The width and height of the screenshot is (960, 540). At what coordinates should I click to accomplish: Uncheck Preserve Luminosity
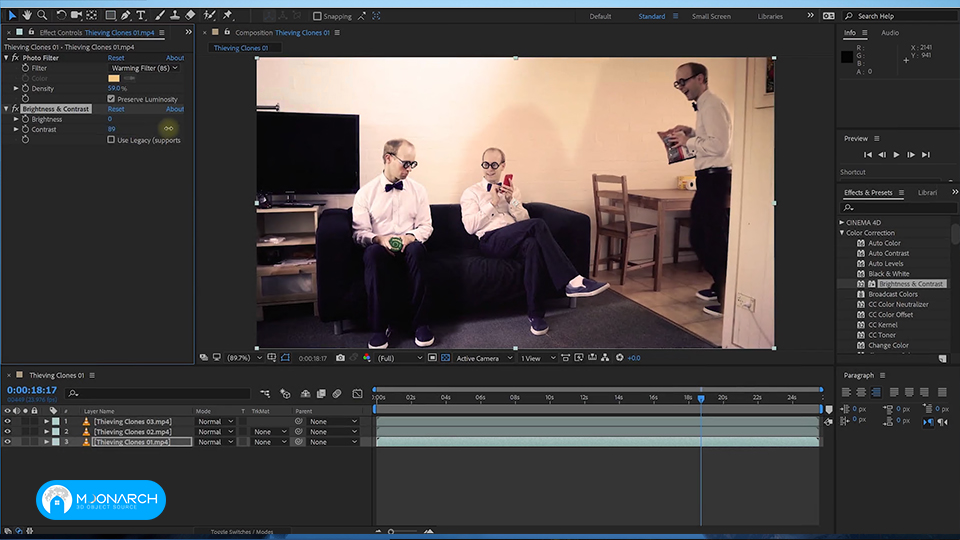[111, 99]
